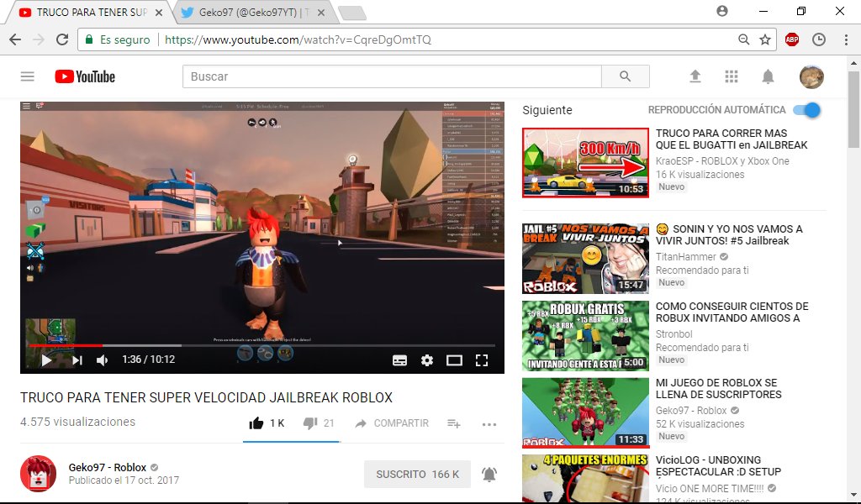This screenshot has height=504, width=861.
Task: Close the Geko97 Twitter tab
Action: (321, 12)
